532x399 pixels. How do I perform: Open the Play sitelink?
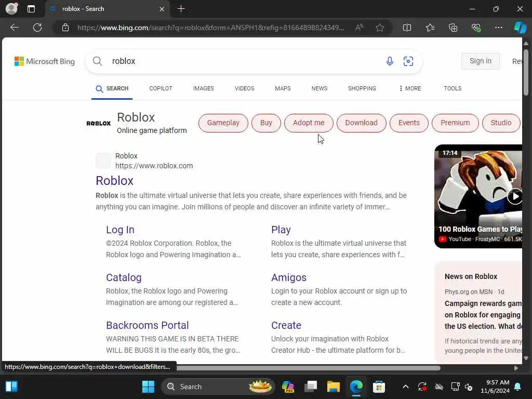click(x=281, y=230)
